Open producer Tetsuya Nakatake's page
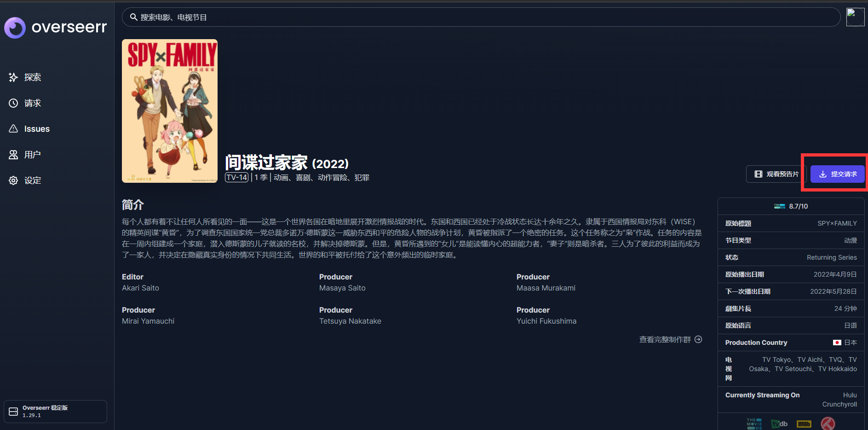868x430 pixels. click(x=350, y=321)
